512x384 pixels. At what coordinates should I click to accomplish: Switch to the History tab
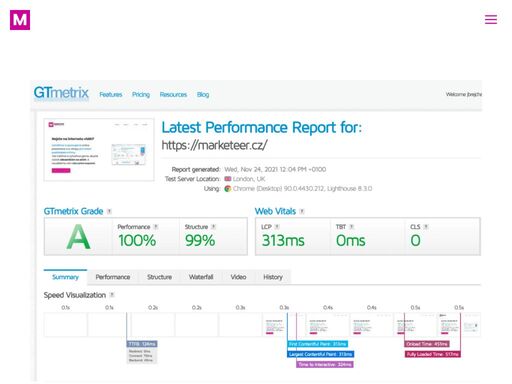tap(273, 277)
